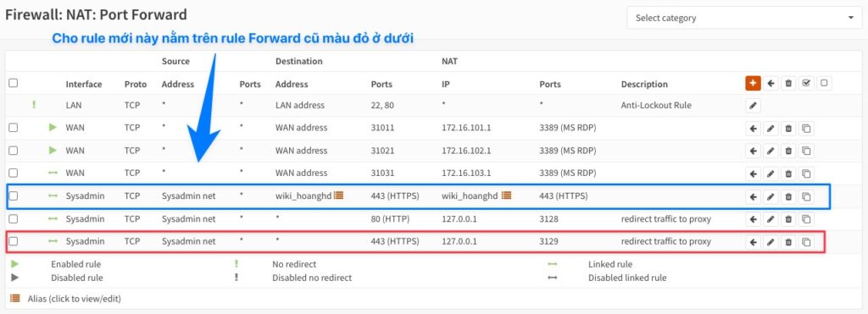Image resolution: width=868 pixels, height=314 pixels.
Task: Move selected rules before wiki_hoanghd rule
Action: [753, 196]
